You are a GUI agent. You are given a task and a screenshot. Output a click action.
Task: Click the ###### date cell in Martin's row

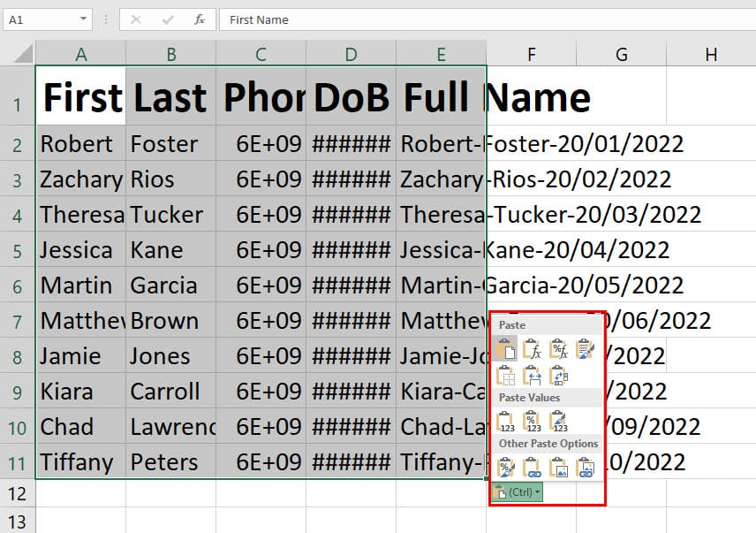[351, 285]
